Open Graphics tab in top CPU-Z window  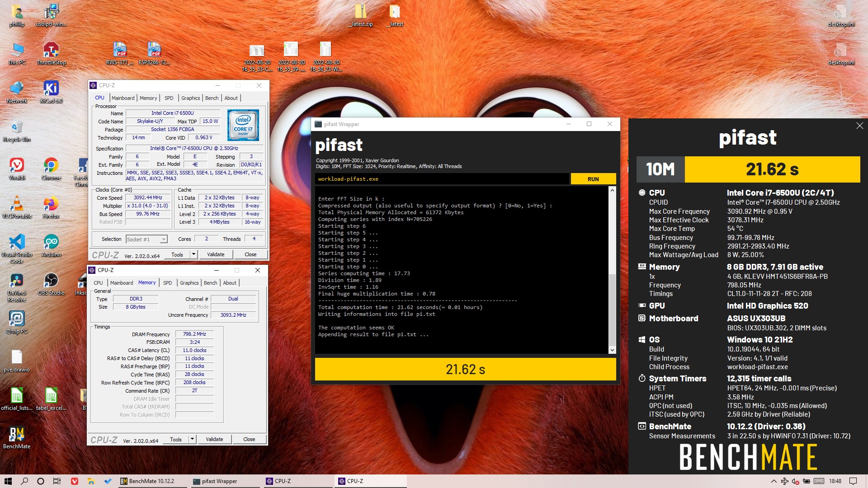pyautogui.click(x=190, y=98)
